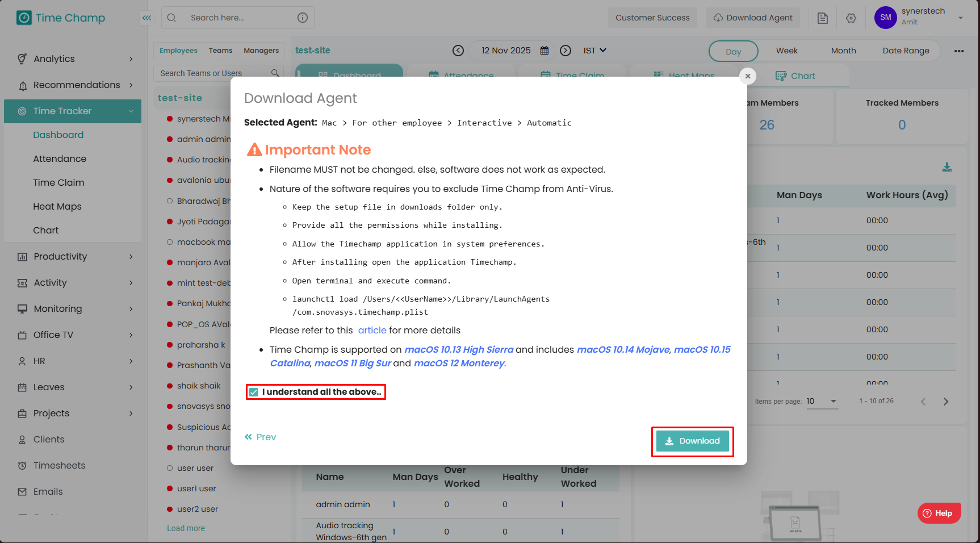Go to next date arrow icon

tap(566, 51)
